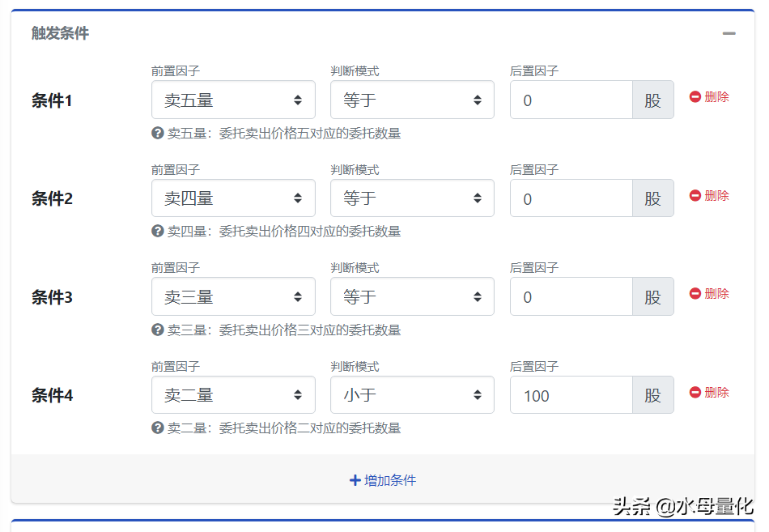Image resolution: width=769 pixels, height=532 pixels.
Task: Click the 触发条件 panel heading
Action: (61, 33)
